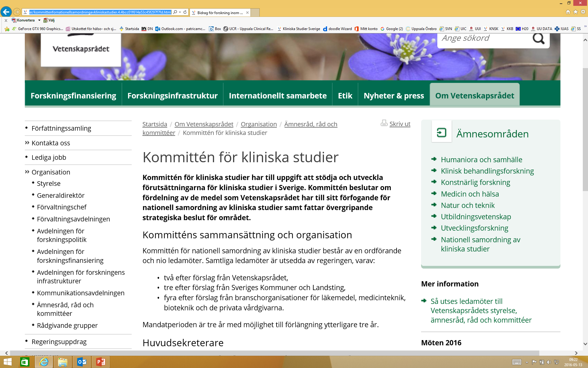Open the address bar autocomplete dropdown arrow
The height and width of the screenshot is (368, 588).
(x=180, y=12)
